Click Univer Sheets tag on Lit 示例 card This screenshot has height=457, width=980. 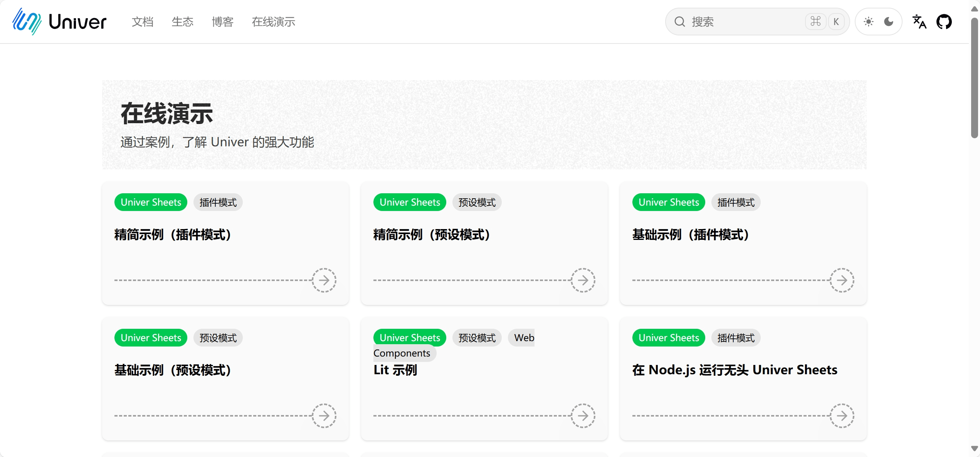[x=410, y=338]
